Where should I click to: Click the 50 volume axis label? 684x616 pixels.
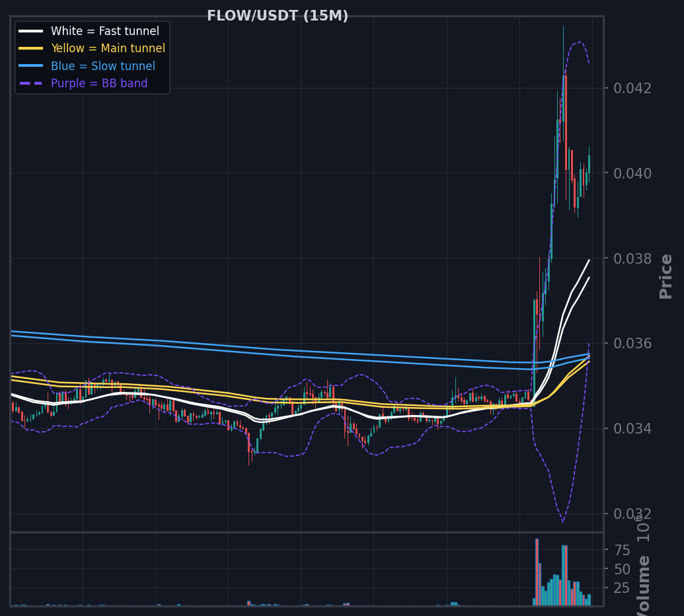click(x=622, y=569)
